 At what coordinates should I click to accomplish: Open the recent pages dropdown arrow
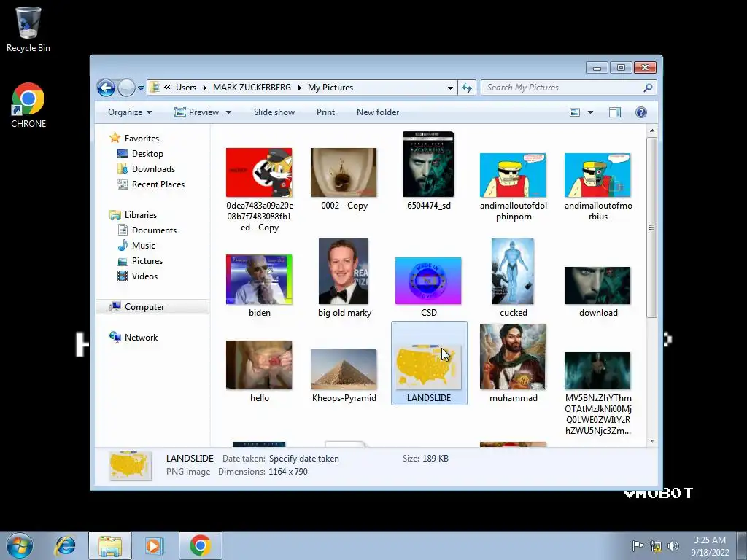(x=141, y=88)
